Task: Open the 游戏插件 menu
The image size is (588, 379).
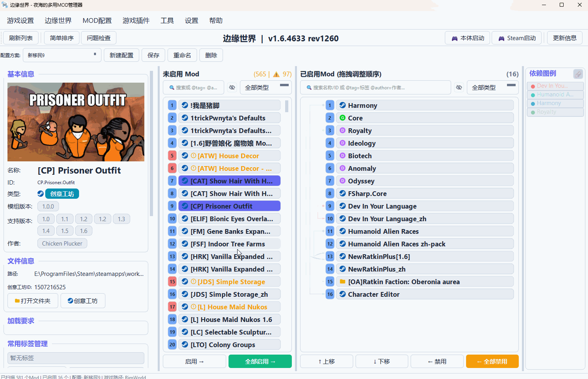Action: pos(136,20)
